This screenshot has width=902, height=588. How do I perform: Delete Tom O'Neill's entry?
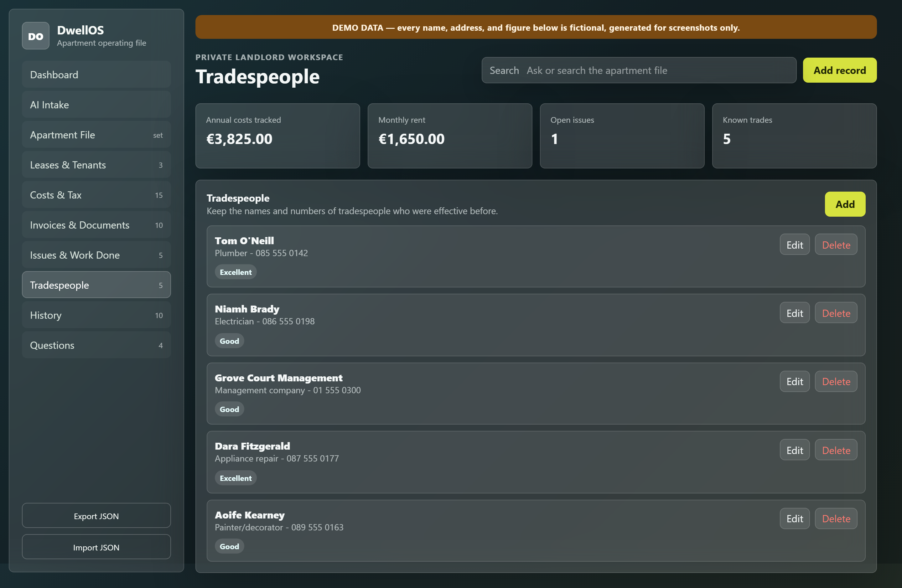pos(836,245)
